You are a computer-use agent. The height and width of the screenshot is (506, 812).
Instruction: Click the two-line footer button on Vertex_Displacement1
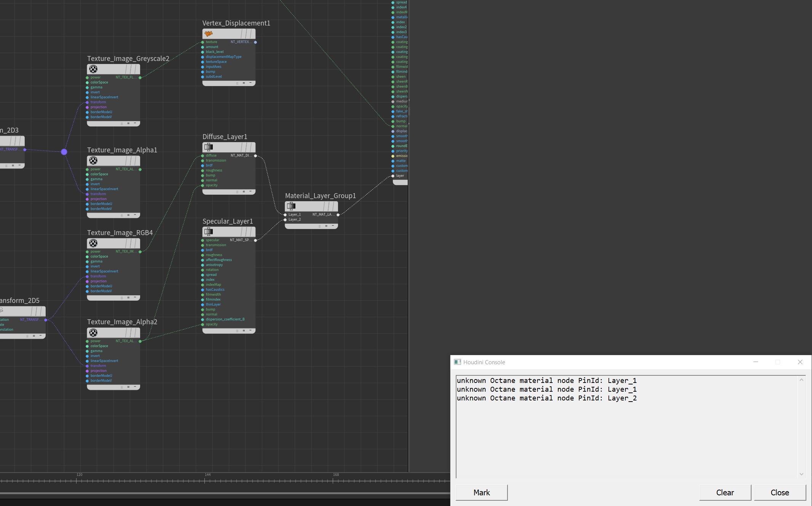244,83
